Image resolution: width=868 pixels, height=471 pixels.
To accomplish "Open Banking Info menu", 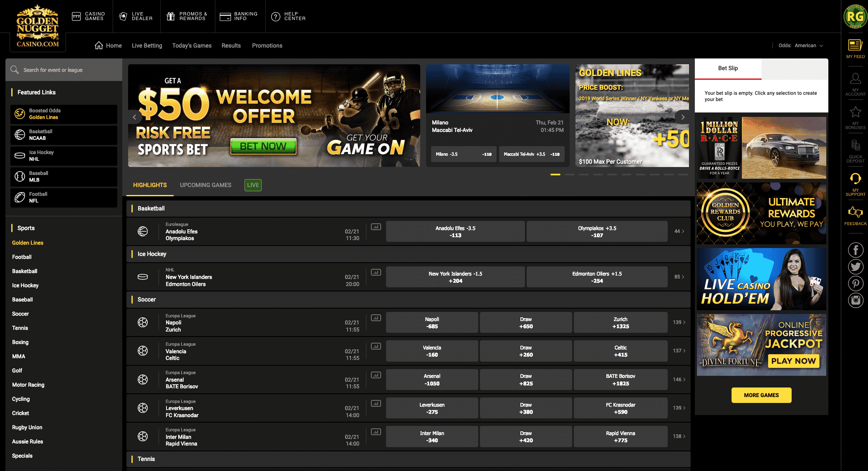I will coord(239,16).
